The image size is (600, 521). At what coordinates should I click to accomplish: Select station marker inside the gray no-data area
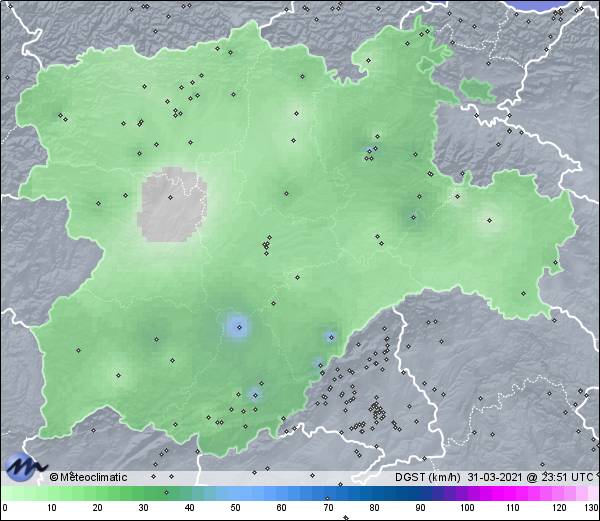(x=171, y=197)
